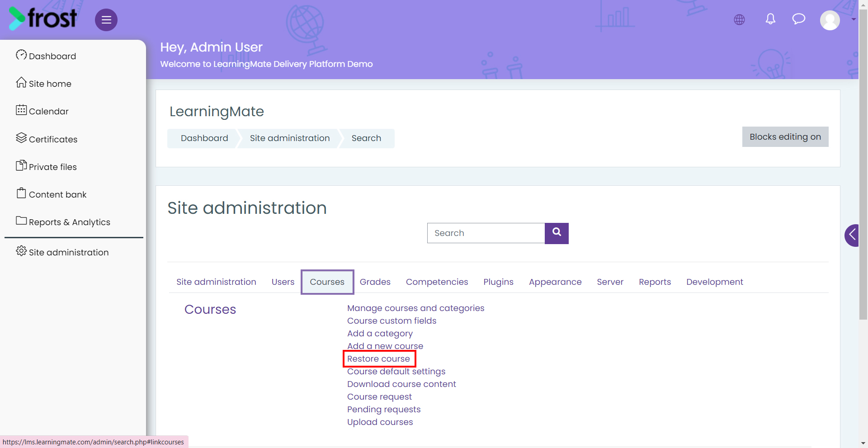Click the page vertical scrollbar thumb
868x448 pixels.
[x=863, y=164]
